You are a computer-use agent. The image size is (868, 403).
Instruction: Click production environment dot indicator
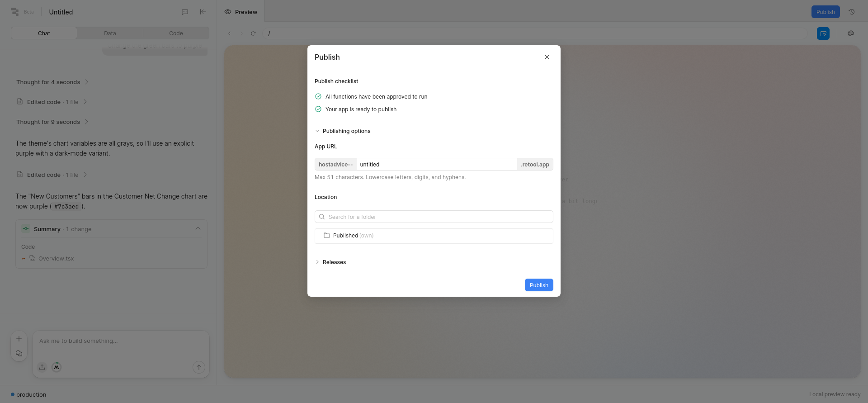coord(13,394)
